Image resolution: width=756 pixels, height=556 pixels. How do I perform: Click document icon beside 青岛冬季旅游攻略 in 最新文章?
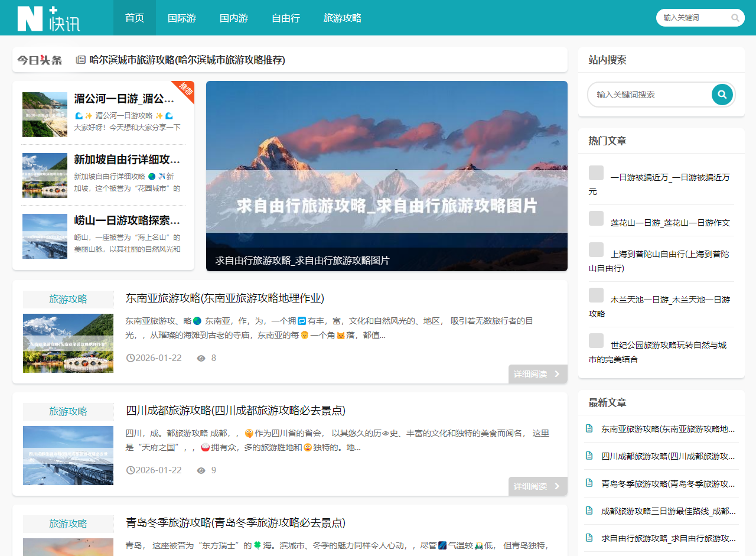click(589, 483)
